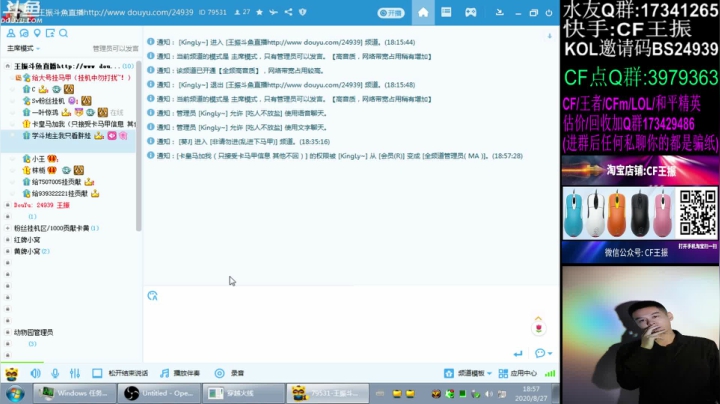The height and width of the screenshot is (404, 720).
Task: Expand the 黄牌小窝 channel
Action: pyautogui.click(x=7, y=251)
